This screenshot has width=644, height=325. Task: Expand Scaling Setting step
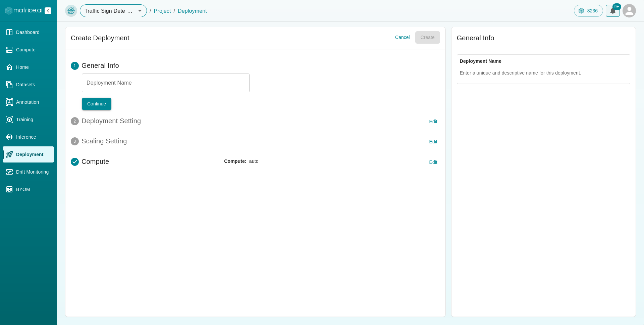coord(433,142)
